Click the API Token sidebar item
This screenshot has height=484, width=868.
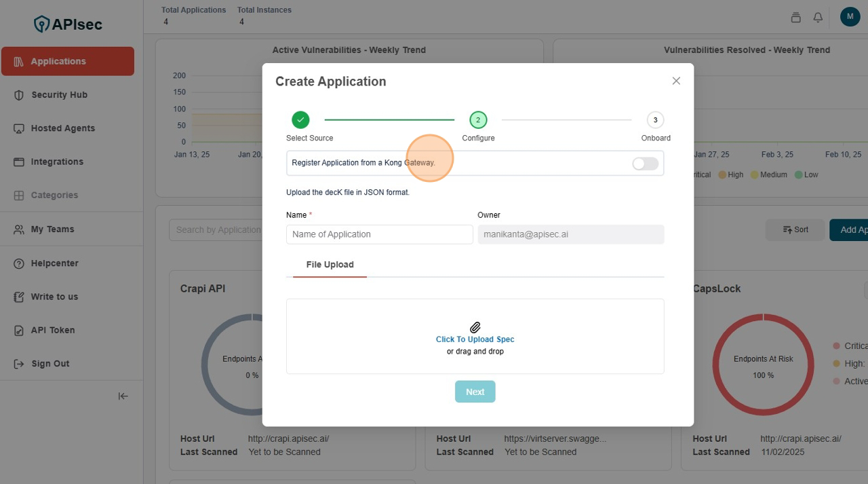tap(53, 330)
